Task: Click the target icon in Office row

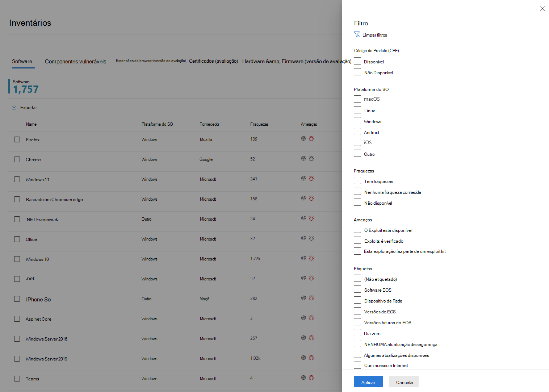Action: [x=303, y=238]
